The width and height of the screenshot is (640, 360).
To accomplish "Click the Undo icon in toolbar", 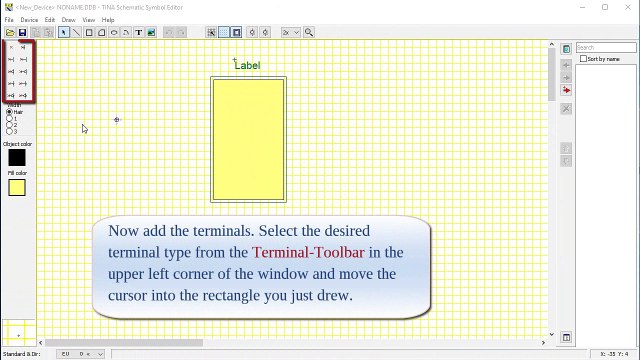I will [169, 32].
